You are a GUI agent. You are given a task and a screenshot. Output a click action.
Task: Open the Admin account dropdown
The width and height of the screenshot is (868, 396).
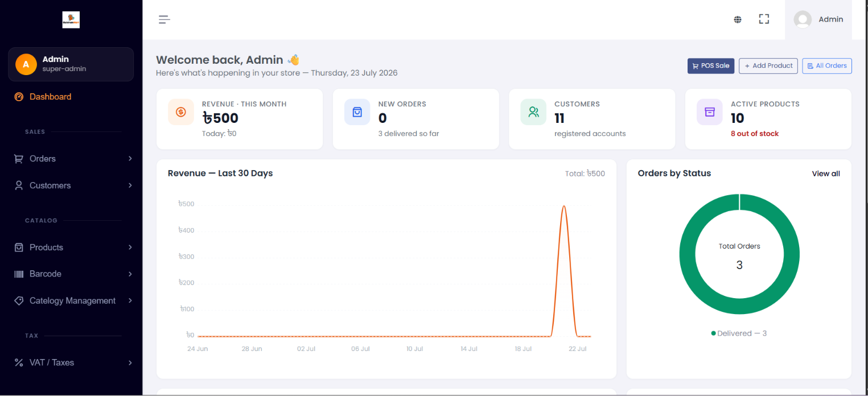point(818,19)
